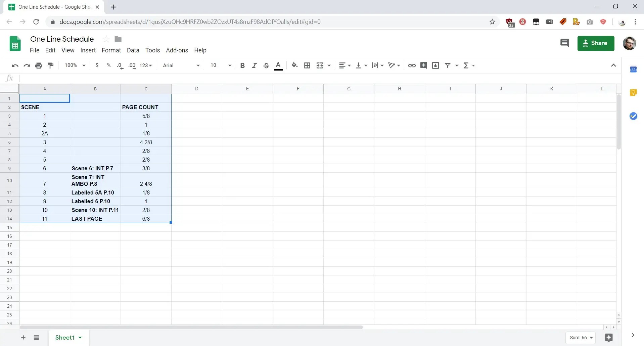Open Sheet1 tab options arrow
The height and width of the screenshot is (346, 644).
click(80, 338)
